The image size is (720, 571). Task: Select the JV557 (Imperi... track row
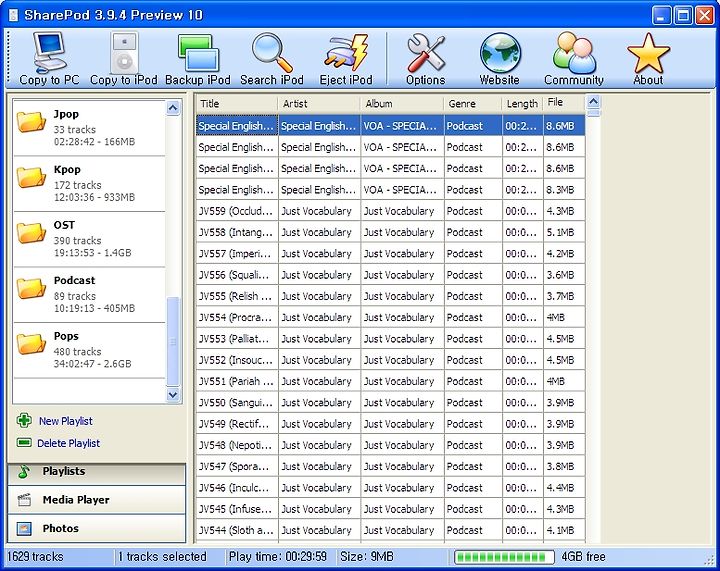click(x=391, y=254)
